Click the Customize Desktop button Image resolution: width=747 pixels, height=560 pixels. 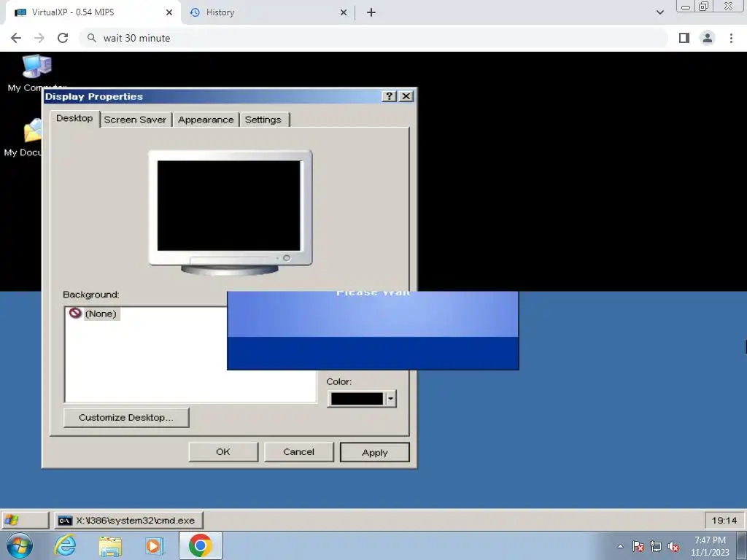pos(126,418)
